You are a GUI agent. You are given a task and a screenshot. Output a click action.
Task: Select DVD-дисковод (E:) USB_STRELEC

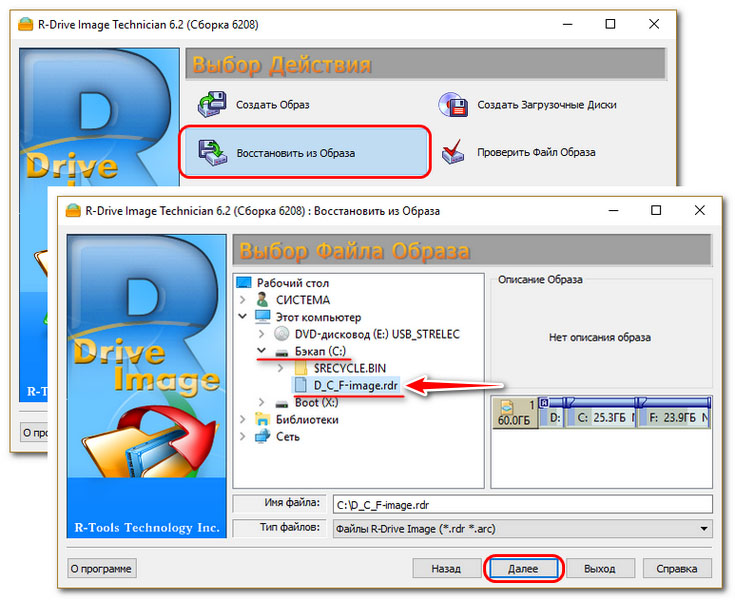click(377, 334)
